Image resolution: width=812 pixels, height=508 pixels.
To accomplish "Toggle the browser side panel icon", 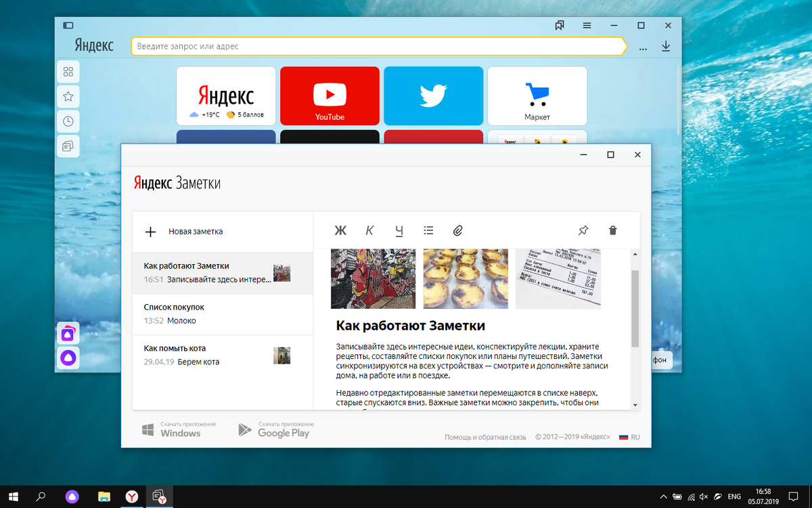I will [68, 25].
